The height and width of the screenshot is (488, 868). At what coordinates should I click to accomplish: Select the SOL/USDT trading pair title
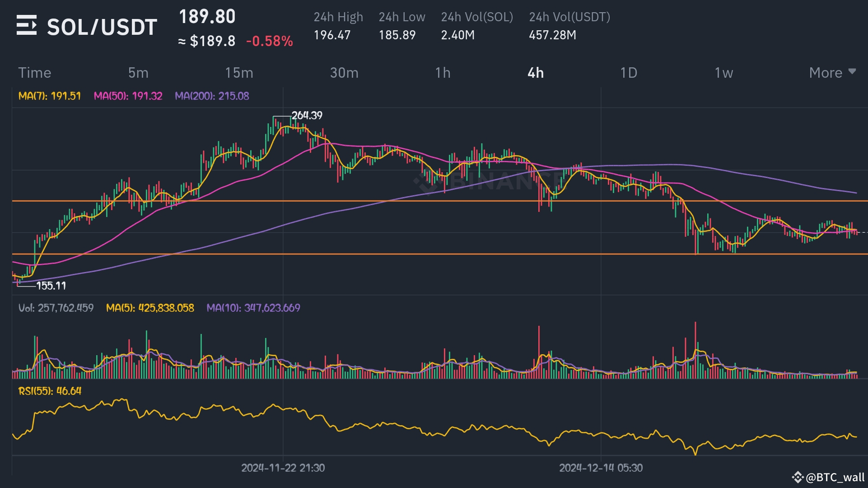pyautogui.click(x=102, y=27)
